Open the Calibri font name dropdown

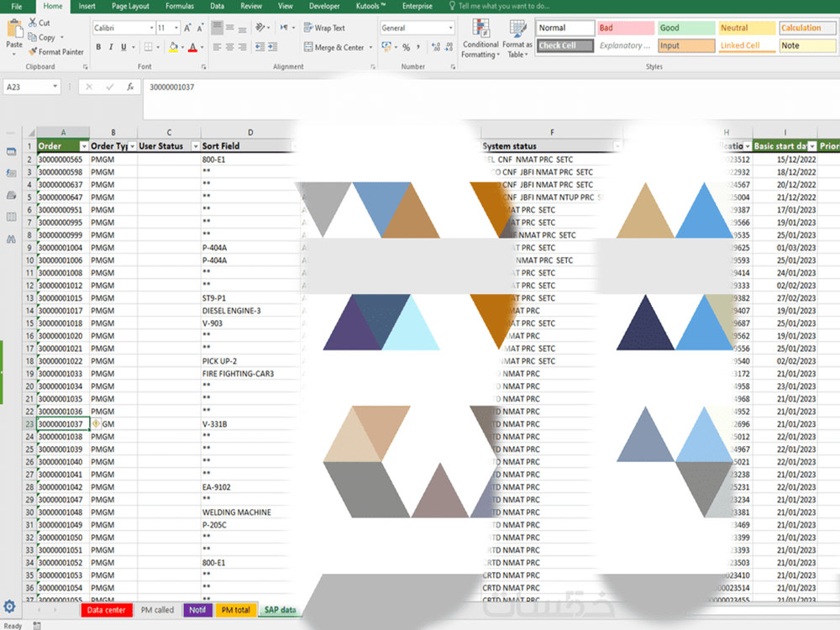point(151,28)
